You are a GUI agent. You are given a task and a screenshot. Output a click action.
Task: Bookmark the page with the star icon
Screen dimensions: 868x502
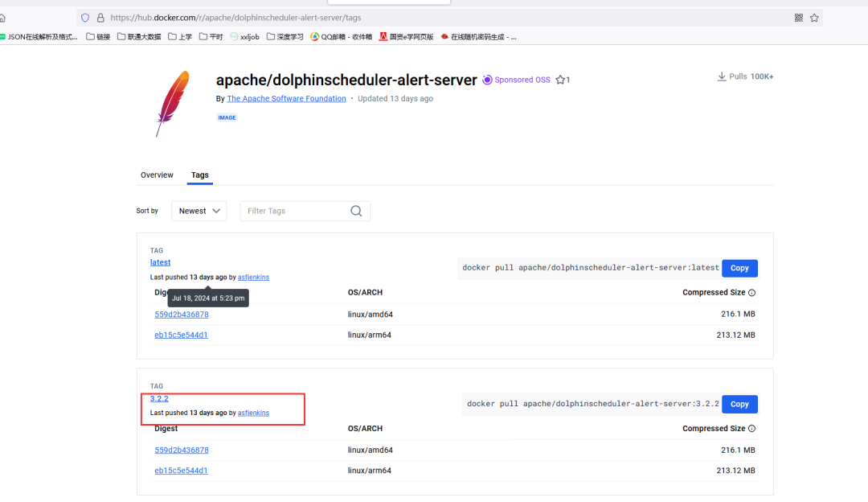(814, 18)
